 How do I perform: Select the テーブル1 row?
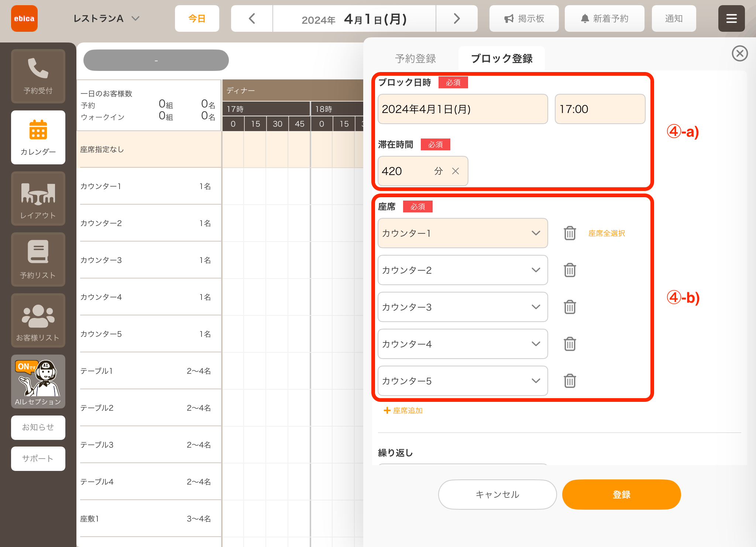(149, 371)
